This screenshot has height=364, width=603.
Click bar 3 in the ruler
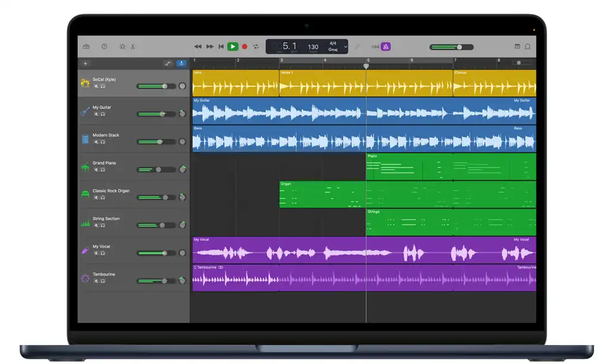click(281, 61)
